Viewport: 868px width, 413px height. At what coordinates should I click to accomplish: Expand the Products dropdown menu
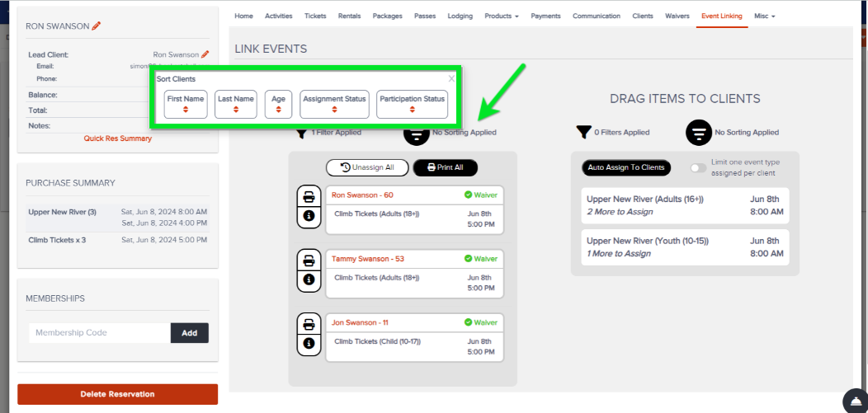(x=502, y=16)
